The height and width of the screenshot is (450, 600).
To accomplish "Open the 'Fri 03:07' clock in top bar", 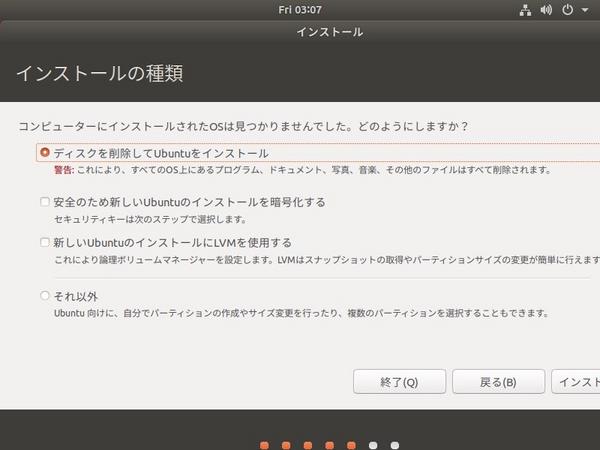I will [x=300, y=10].
